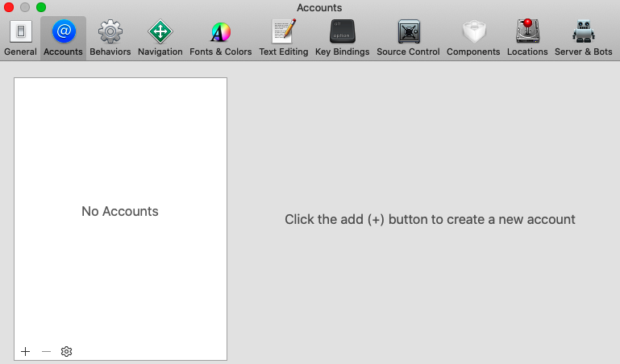620x364 pixels.
Task: Zoom the window with the green button
Action: point(41,7)
